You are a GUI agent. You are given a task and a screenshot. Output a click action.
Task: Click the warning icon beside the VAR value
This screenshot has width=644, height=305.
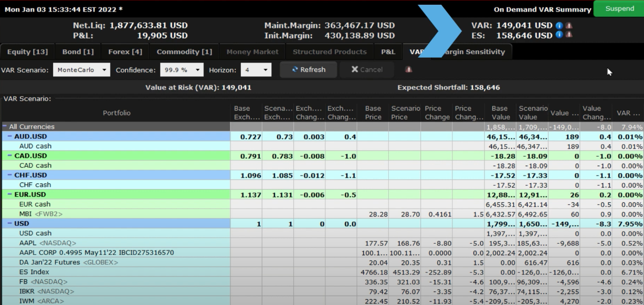(x=569, y=25)
